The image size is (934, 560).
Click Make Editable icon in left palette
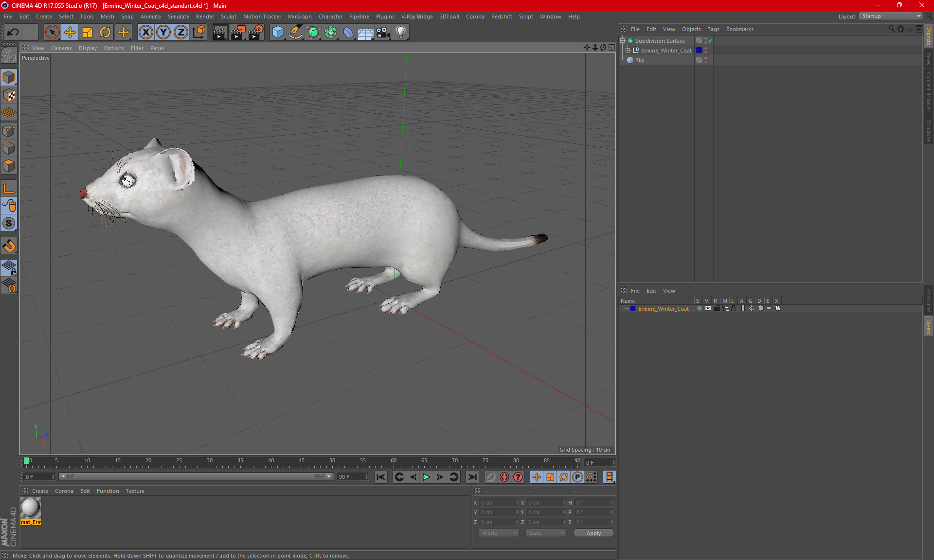tap(9, 55)
